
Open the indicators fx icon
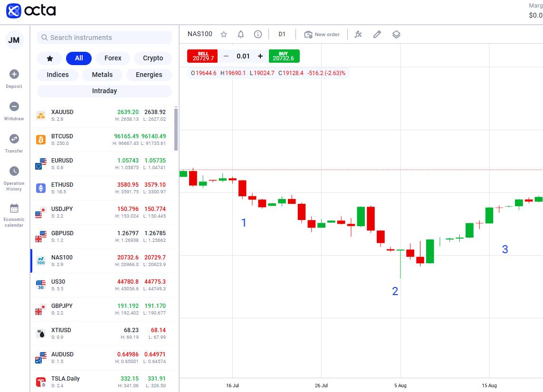[x=358, y=34]
